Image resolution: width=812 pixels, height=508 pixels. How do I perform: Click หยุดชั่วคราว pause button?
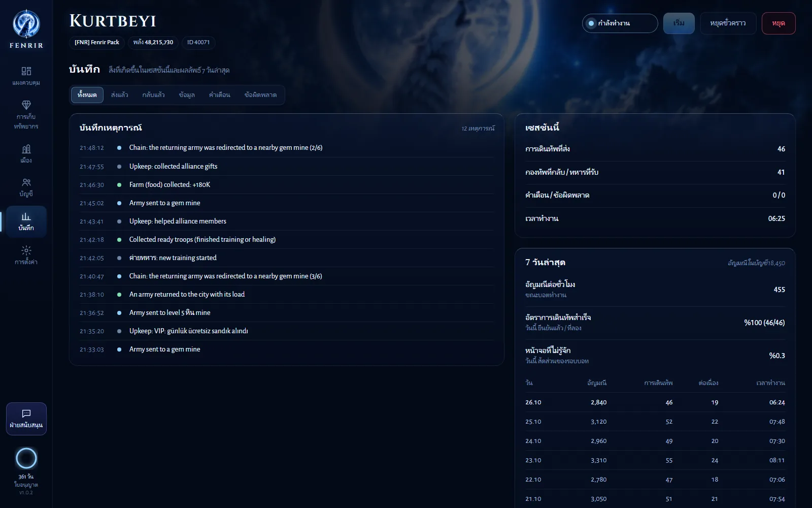728,23
